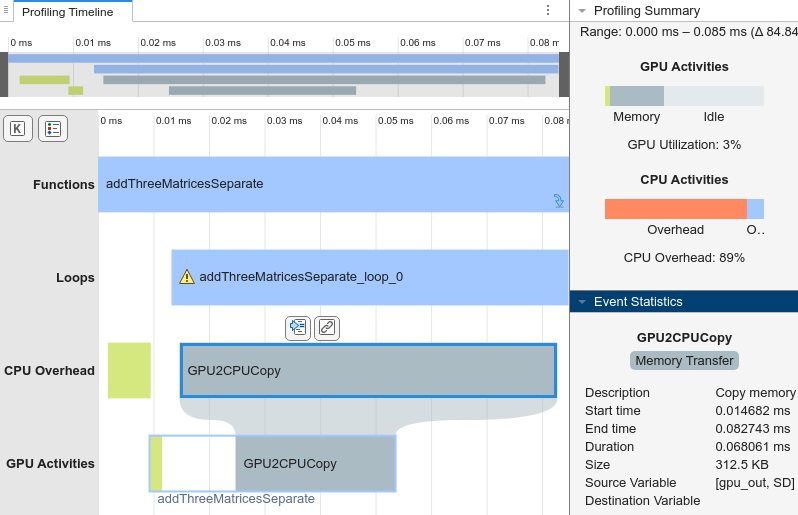Collapse the Profiling Summary section
Viewport: 798px width, 515px height.
click(x=582, y=11)
